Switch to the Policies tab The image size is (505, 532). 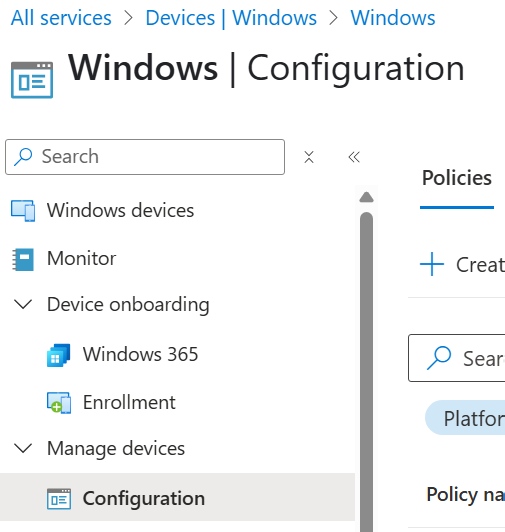coord(456,178)
